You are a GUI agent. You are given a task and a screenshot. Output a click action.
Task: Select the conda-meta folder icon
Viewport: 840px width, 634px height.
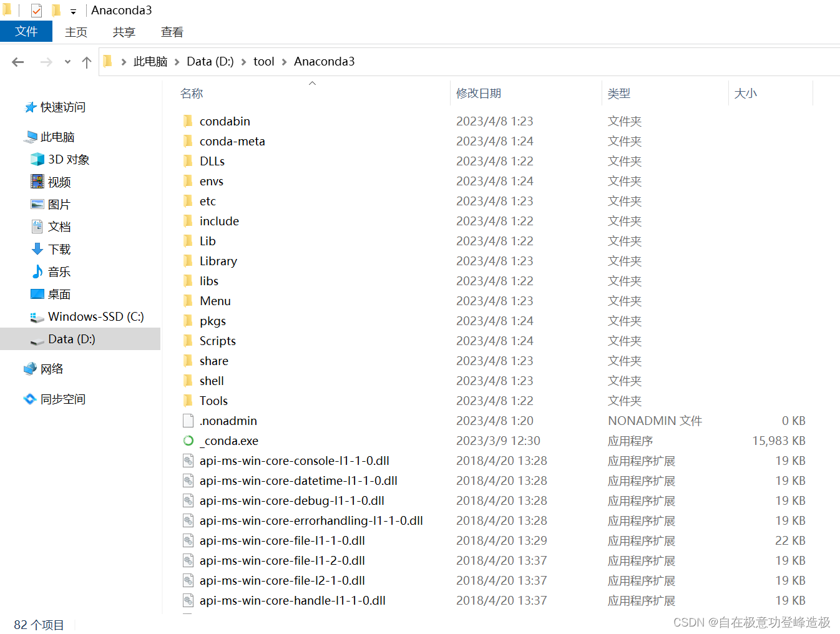click(188, 140)
